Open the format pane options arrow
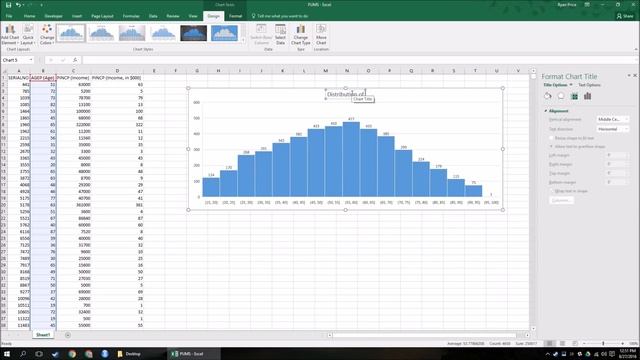 click(x=629, y=76)
